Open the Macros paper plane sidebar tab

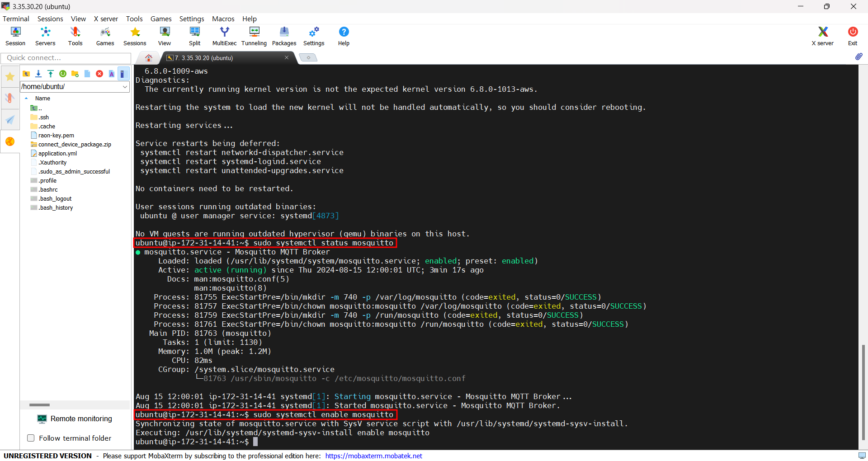pos(10,120)
